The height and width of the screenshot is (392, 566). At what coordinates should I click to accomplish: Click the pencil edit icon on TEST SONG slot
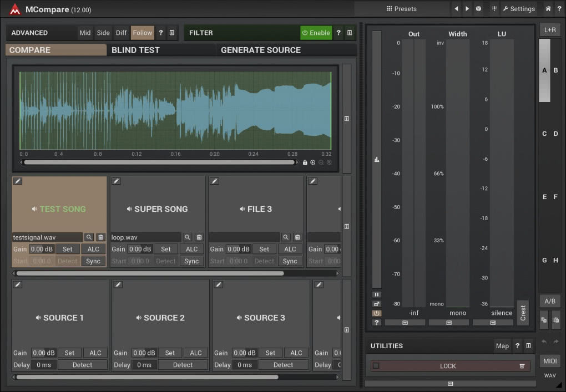point(18,181)
